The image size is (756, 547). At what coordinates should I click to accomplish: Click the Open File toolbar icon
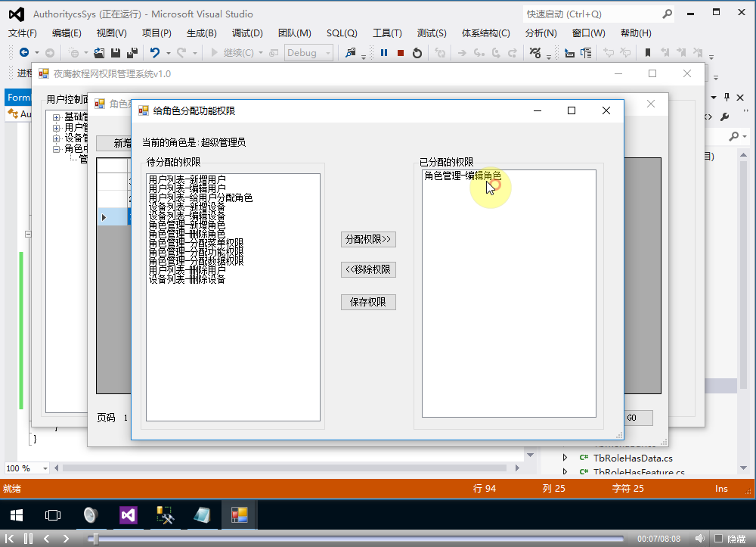pyautogui.click(x=99, y=52)
